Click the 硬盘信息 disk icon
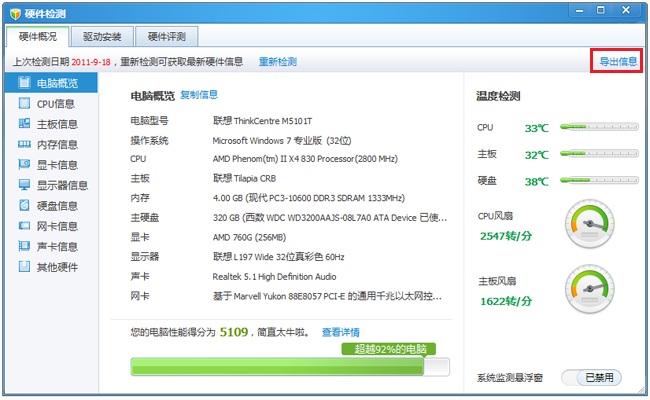The width and height of the screenshot is (650, 400). (x=24, y=205)
